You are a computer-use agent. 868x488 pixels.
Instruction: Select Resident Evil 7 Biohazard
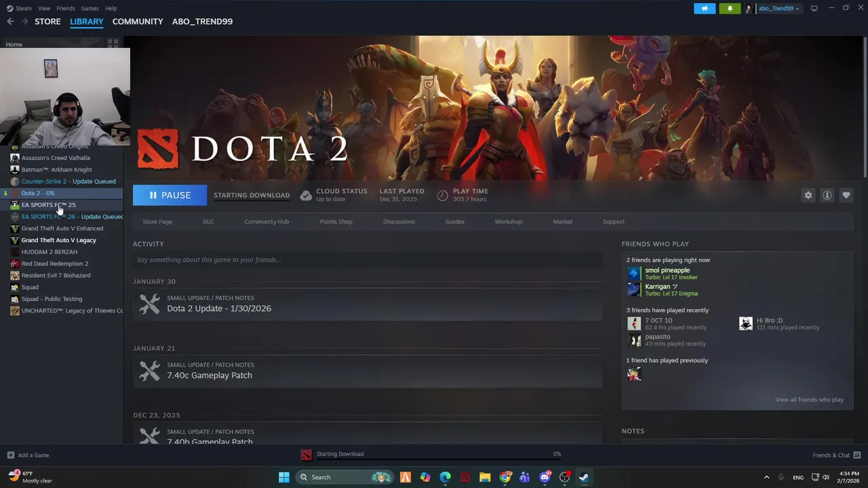click(56, 275)
